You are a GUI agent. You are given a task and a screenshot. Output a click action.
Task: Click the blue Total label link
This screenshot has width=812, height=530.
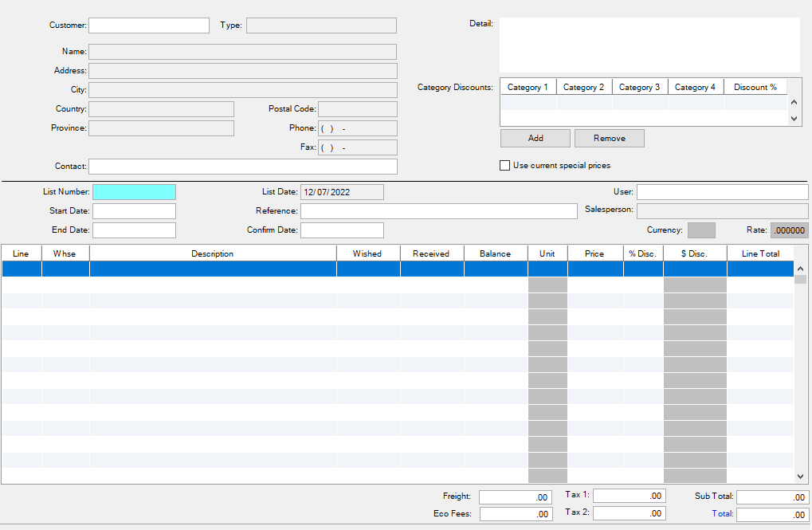[722, 514]
